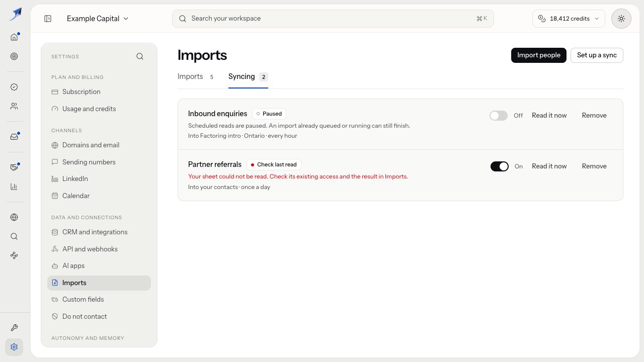644x362 pixels.
Task: Open Sending numbers settings
Action: 99,162
